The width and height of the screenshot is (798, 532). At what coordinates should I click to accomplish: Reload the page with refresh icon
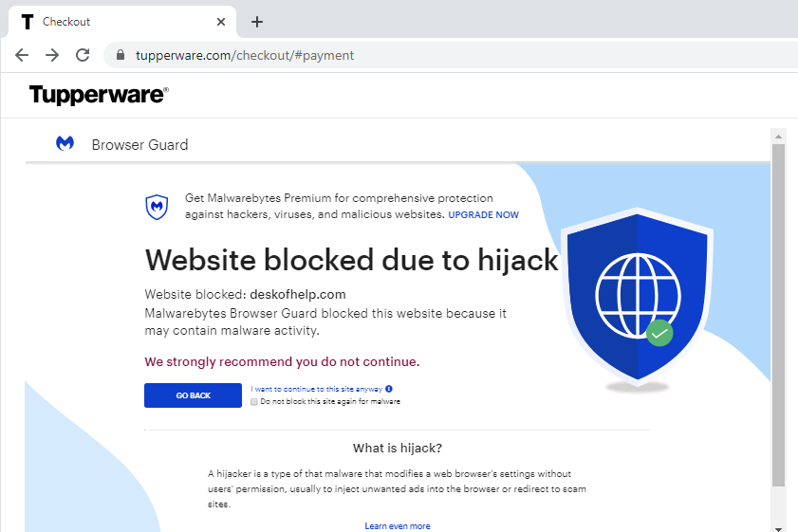click(x=83, y=55)
